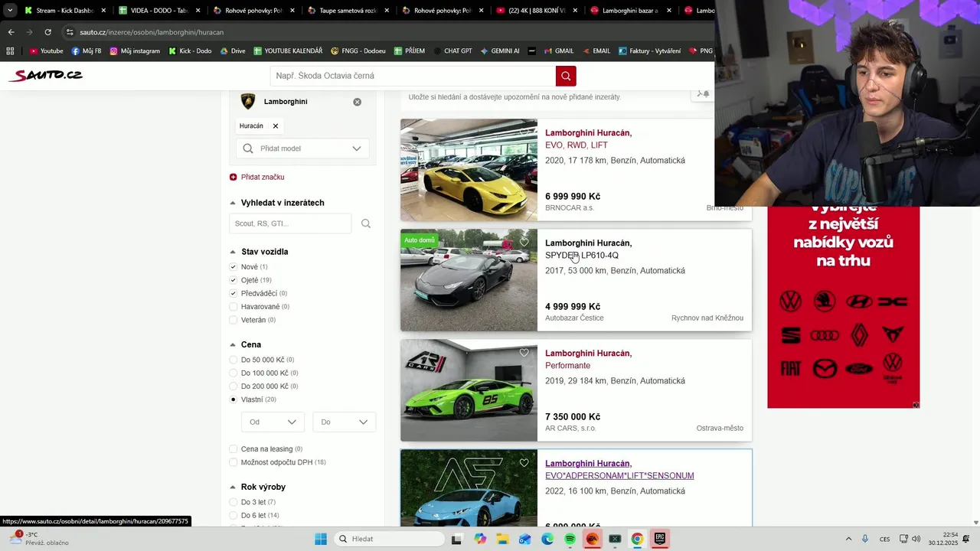980x551 pixels.
Task: Select price Do 50 000 Kč
Action: (x=234, y=360)
